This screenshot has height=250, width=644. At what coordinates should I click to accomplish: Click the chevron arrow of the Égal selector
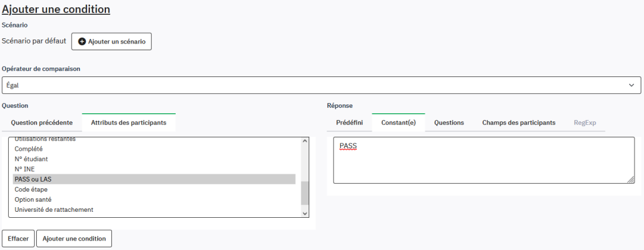point(631,85)
